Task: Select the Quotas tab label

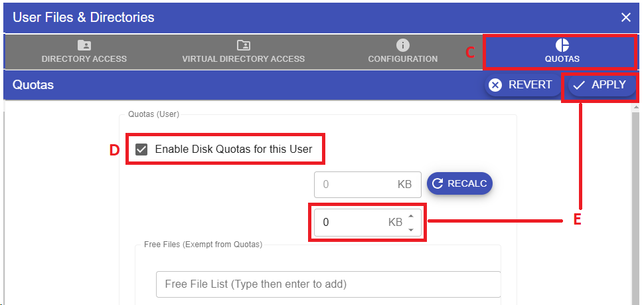Action: click(562, 58)
